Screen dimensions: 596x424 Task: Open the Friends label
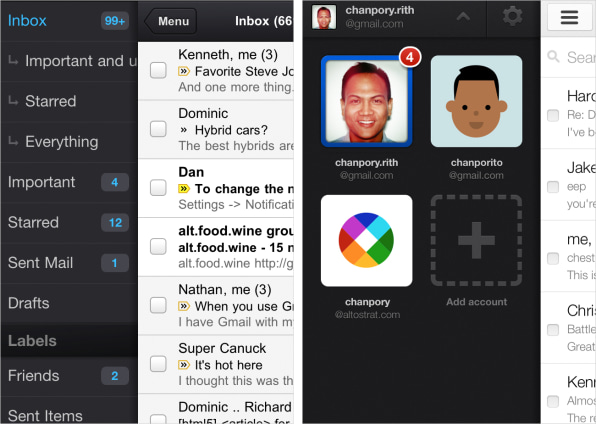tap(69, 376)
